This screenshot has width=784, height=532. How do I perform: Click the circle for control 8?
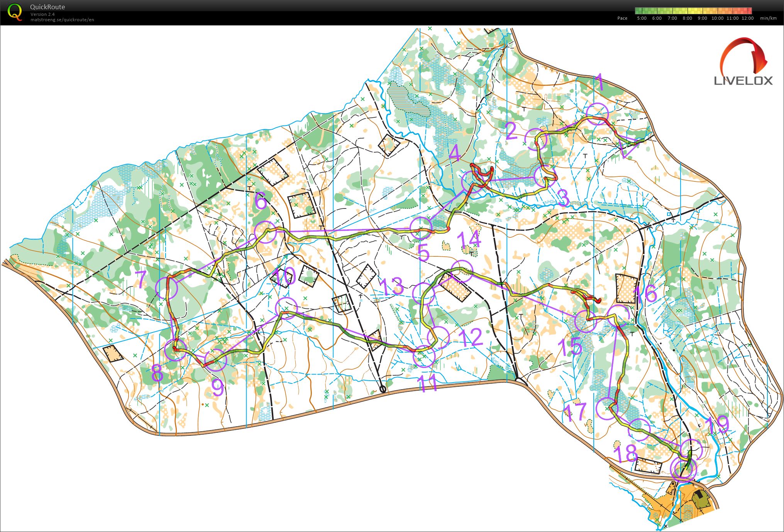(x=175, y=350)
